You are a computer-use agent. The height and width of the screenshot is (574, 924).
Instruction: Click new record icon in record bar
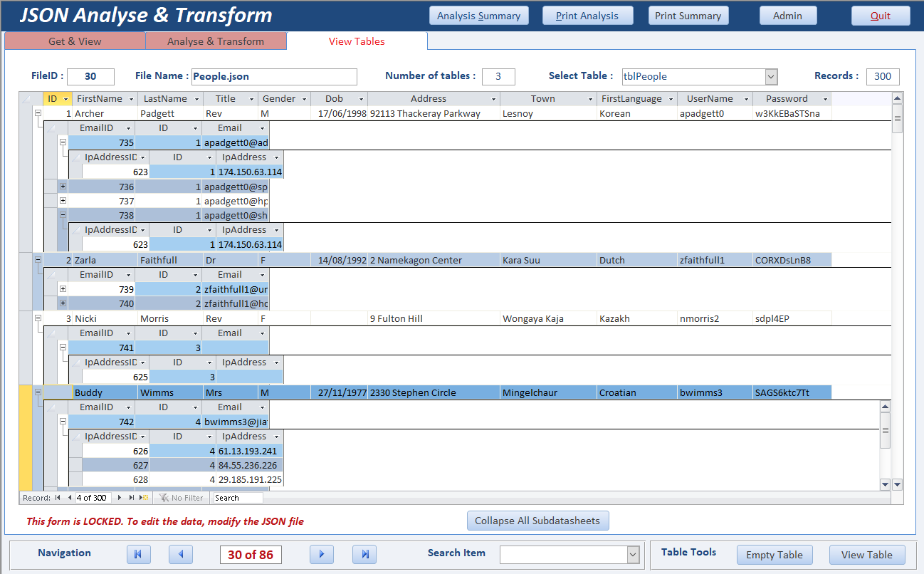[144, 498]
